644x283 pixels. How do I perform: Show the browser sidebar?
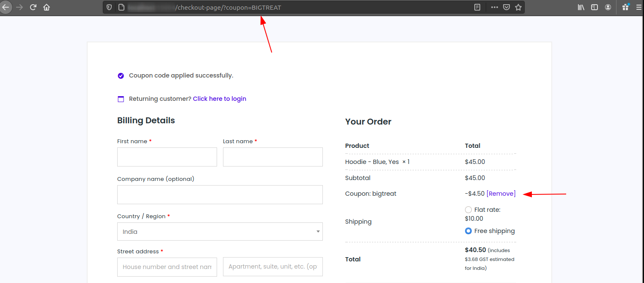point(594,7)
